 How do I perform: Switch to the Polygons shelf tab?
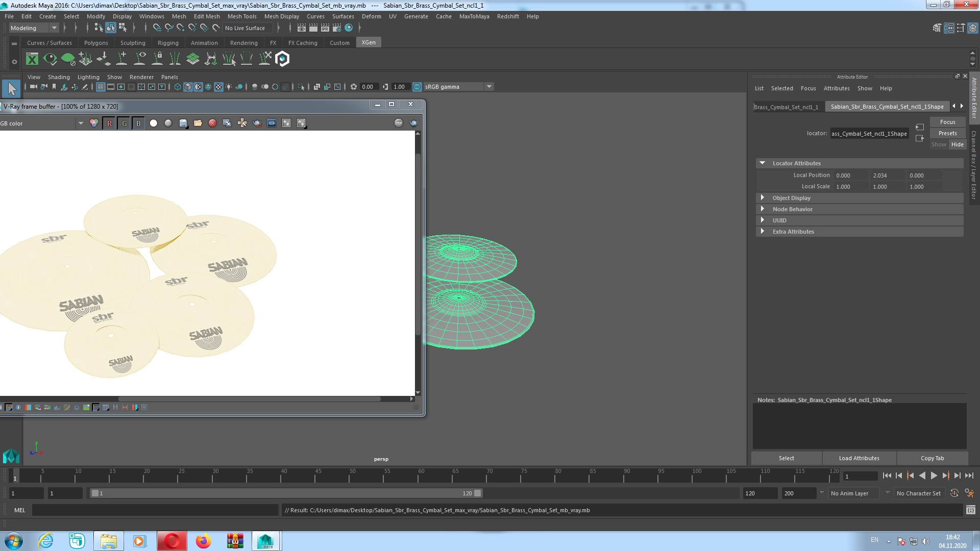coord(96,43)
